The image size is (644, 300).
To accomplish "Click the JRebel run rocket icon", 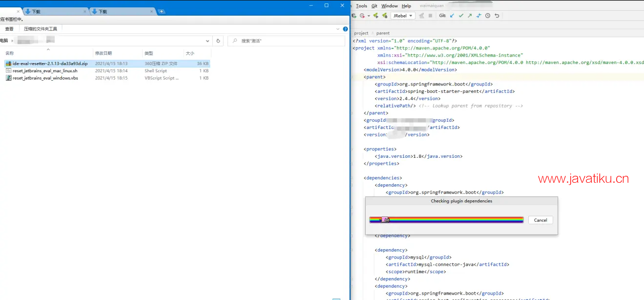I will (375, 16).
